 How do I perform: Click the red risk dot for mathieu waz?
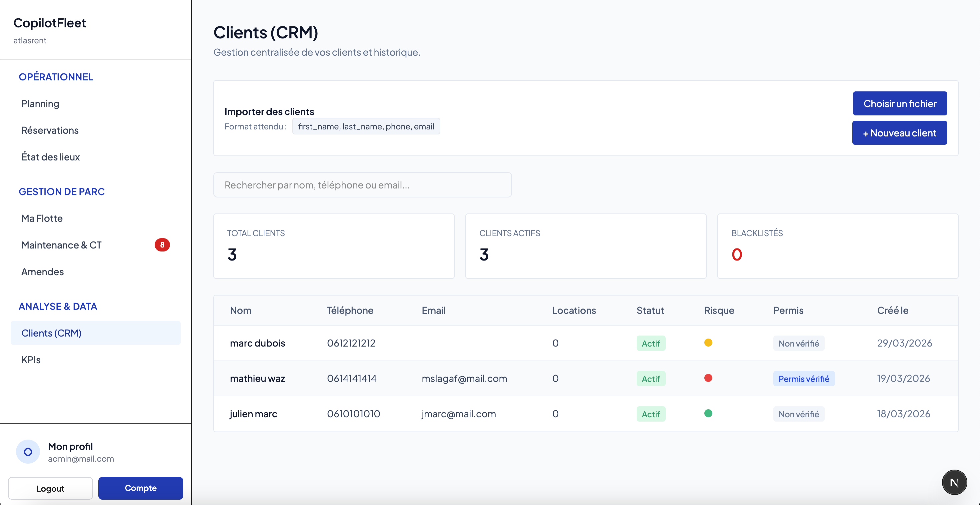click(x=708, y=378)
